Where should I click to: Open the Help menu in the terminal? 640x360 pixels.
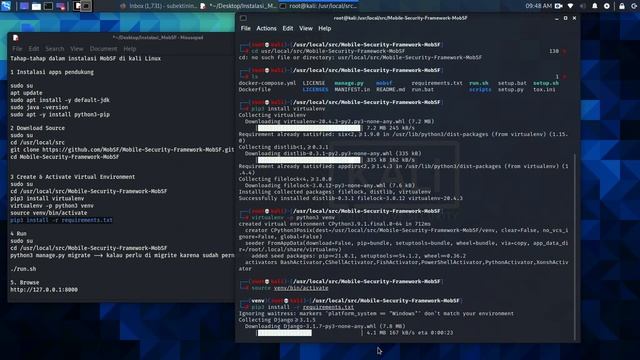point(324,29)
